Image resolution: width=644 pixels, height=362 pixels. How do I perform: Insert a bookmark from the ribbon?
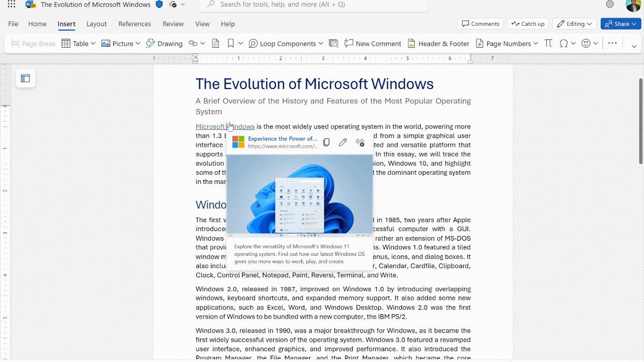[x=232, y=43]
